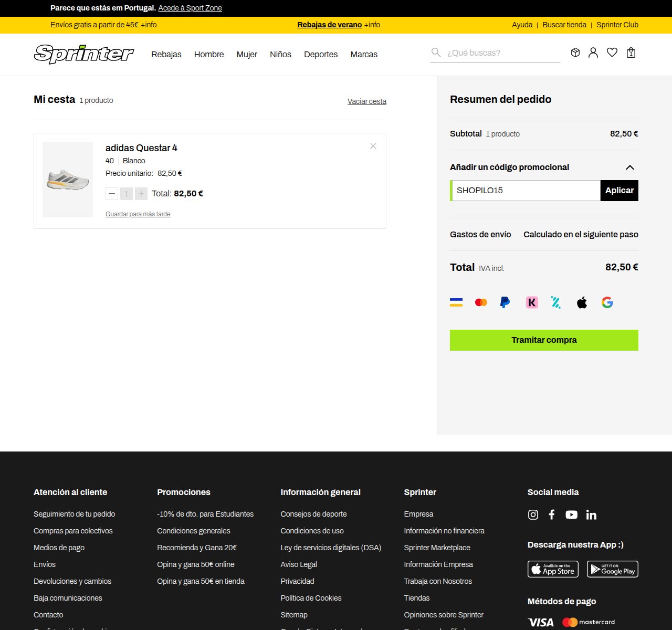Click the Sprinter Club link
Viewport: 672px width, 630px height.
617,25
